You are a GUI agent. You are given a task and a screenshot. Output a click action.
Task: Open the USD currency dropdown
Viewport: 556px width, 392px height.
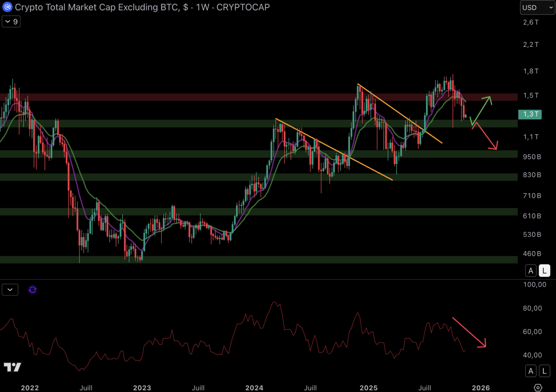(537, 8)
